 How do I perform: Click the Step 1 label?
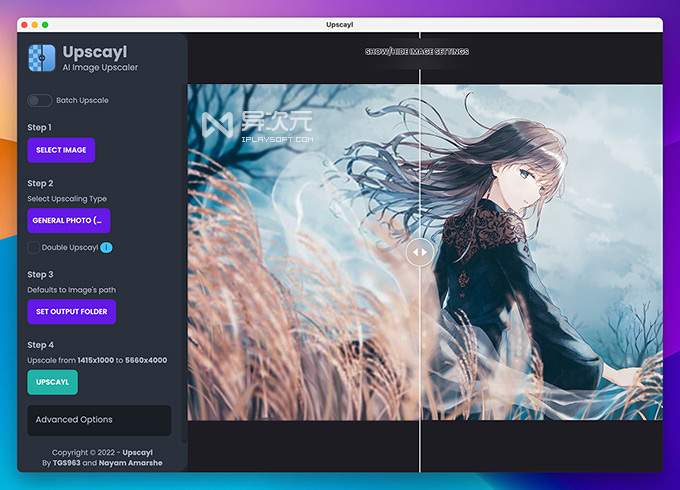click(39, 127)
